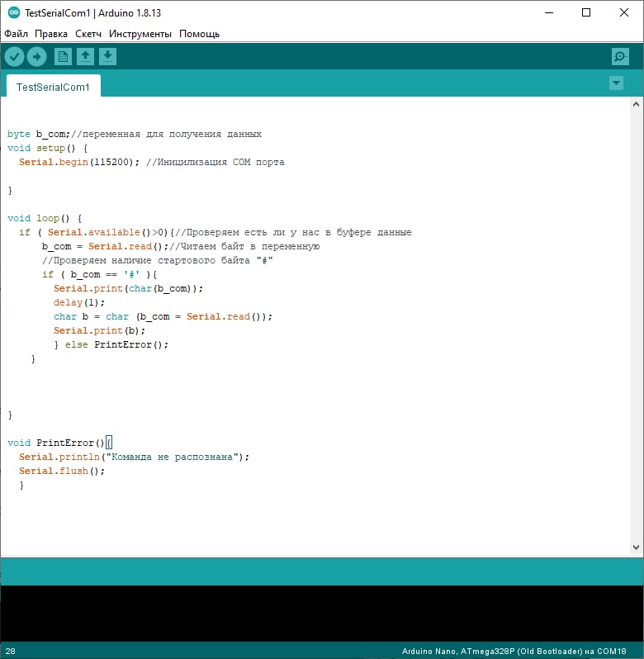644x659 pixels.
Task: Click the 'delay(1);' line
Action: click(79, 302)
